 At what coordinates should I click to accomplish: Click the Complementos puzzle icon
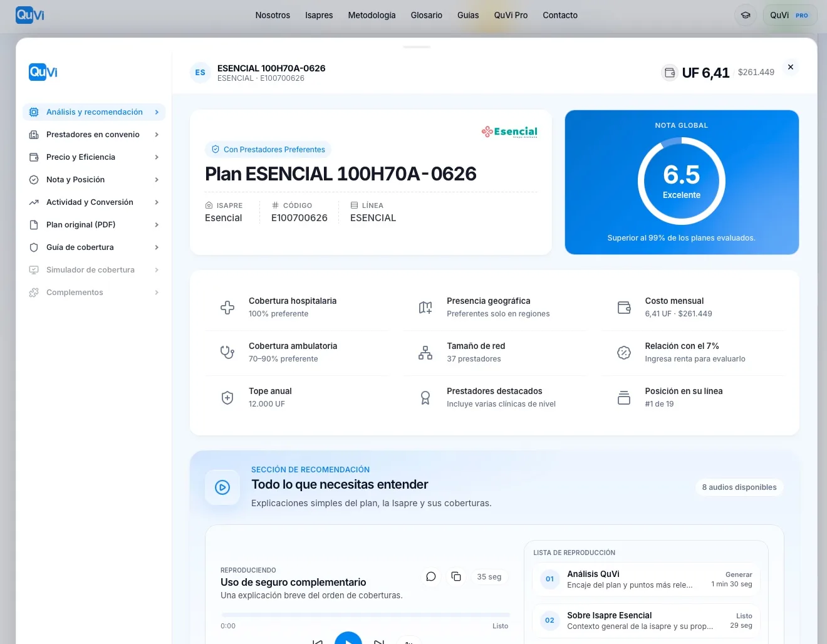click(x=34, y=293)
